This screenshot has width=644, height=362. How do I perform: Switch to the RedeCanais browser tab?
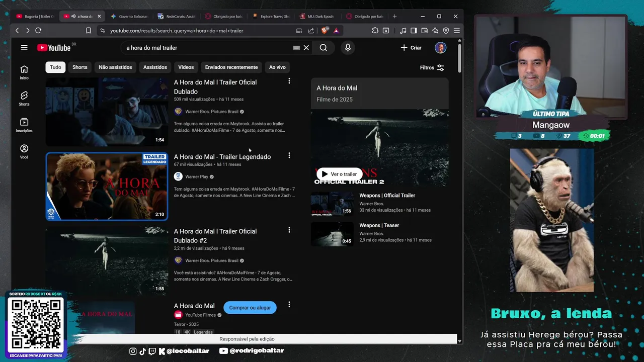click(x=176, y=16)
